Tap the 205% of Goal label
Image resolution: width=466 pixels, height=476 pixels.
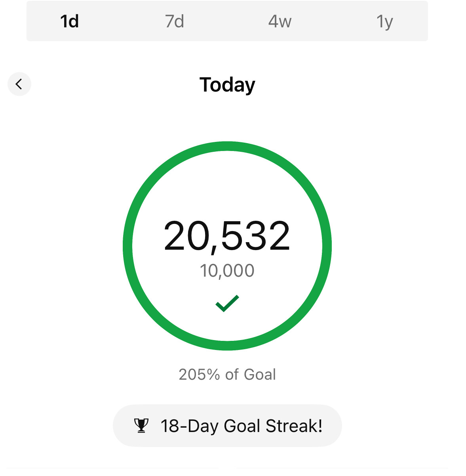(x=227, y=374)
